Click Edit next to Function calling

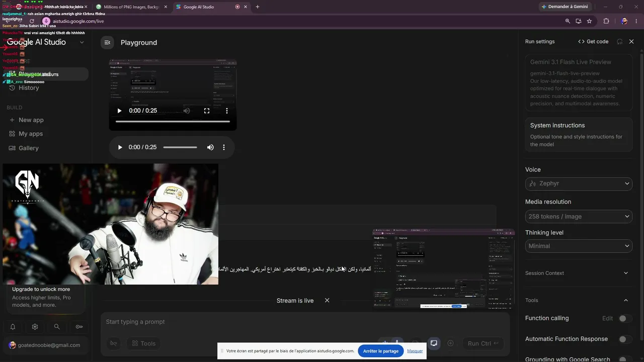coord(607,318)
